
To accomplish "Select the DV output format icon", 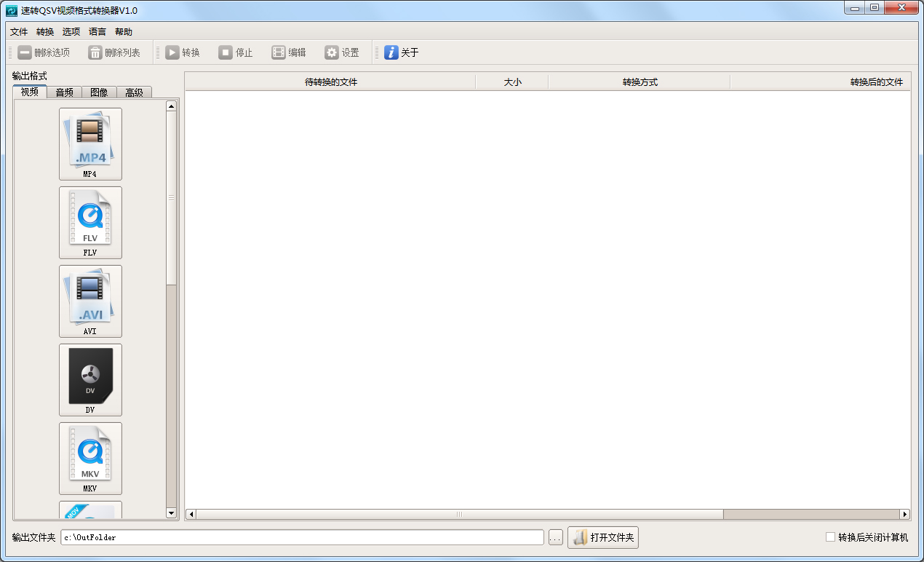I will point(90,380).
